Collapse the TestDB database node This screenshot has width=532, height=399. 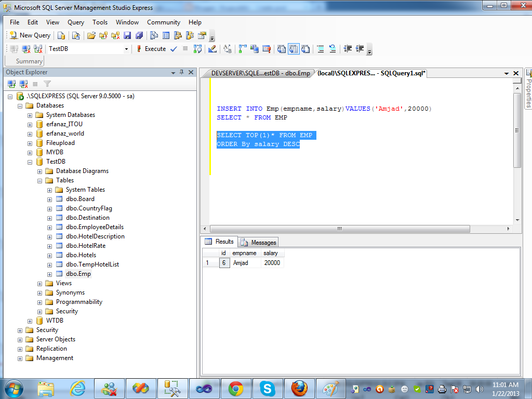30,162
